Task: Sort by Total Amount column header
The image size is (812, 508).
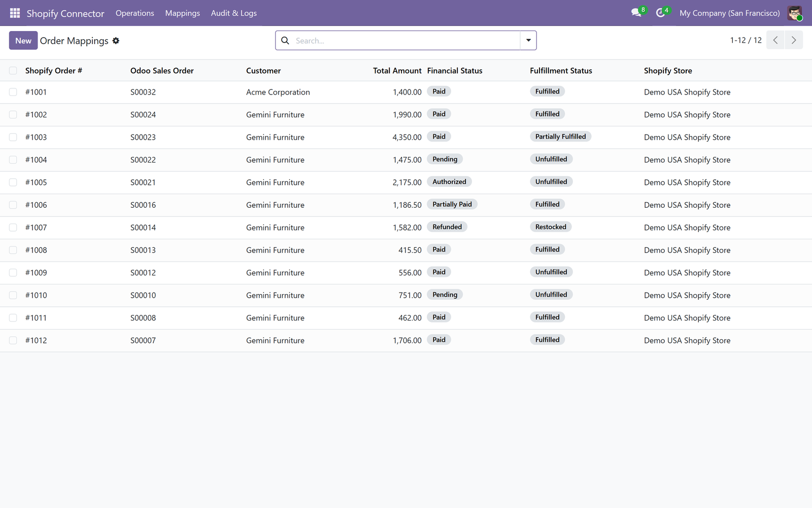Action: [397, 71]
